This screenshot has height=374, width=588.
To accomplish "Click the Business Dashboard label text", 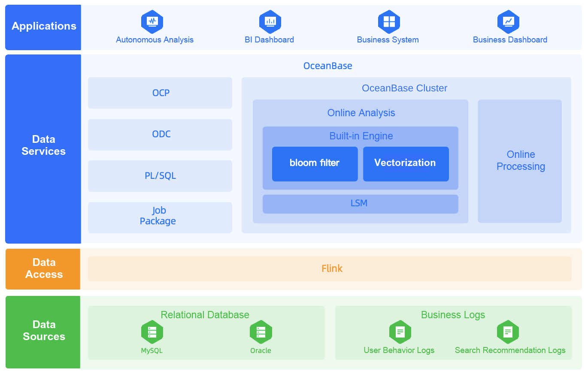I will pos(510,40).
